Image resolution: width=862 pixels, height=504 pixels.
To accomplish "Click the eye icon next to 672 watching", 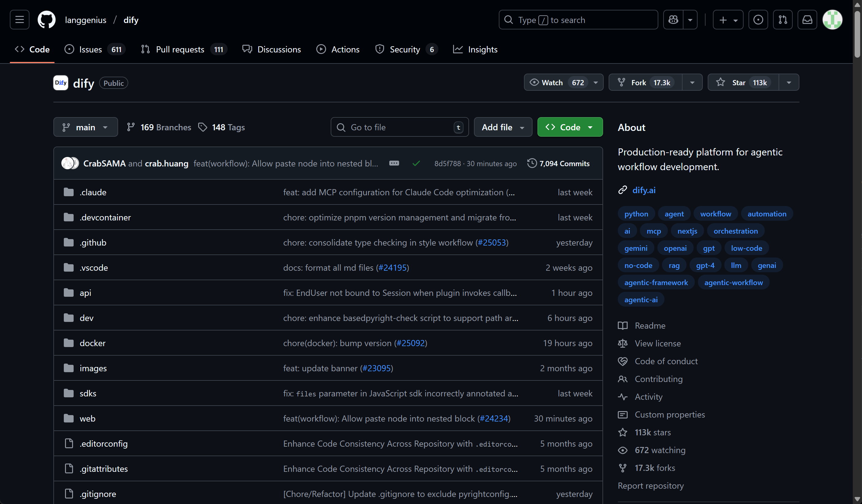I will pos(622,450).
